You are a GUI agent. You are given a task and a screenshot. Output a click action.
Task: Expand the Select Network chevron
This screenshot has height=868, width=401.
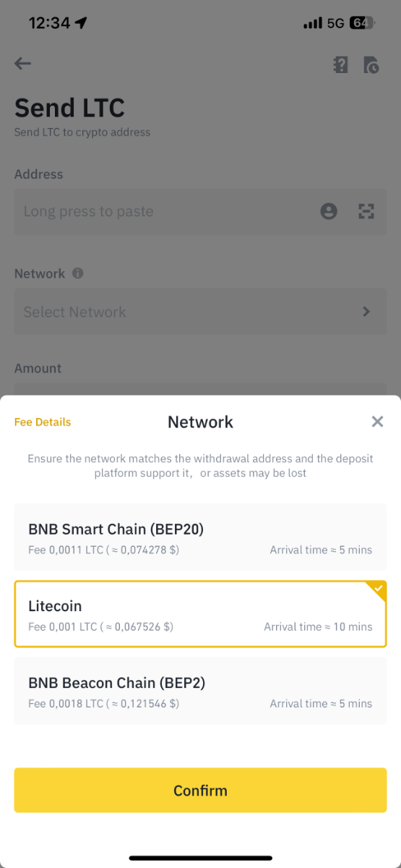pyautogui.click(x=366, y=312)
